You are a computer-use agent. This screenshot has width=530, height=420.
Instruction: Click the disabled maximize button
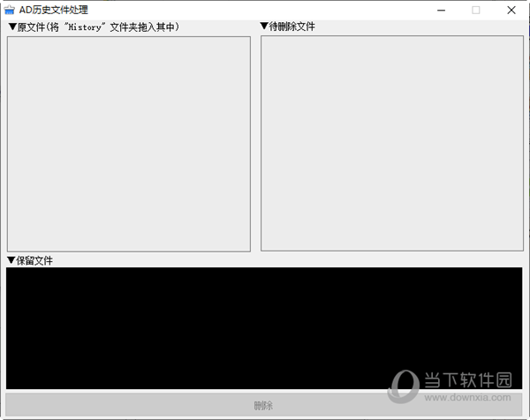click(475, 10)
